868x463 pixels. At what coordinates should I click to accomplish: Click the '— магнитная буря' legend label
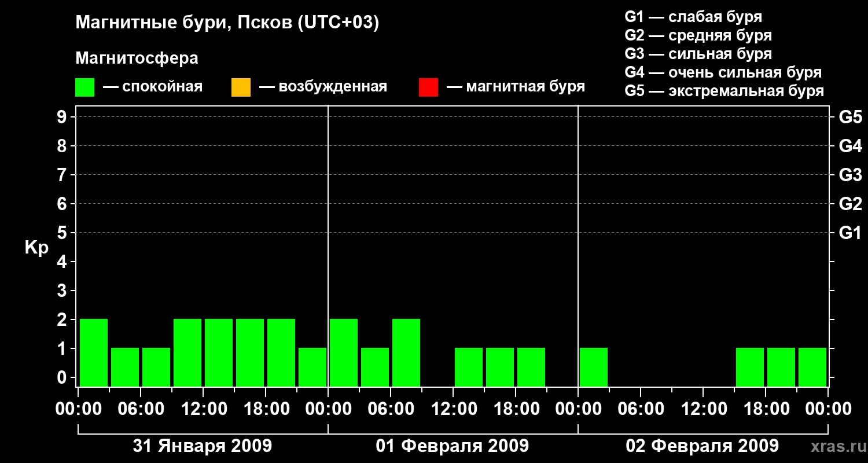point(516,87)
